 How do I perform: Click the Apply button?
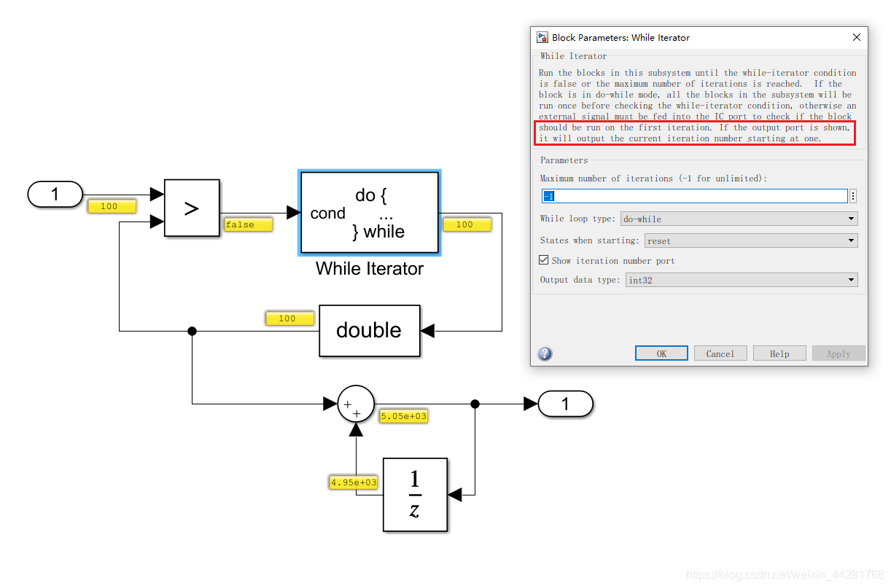(x=839, y=353)
